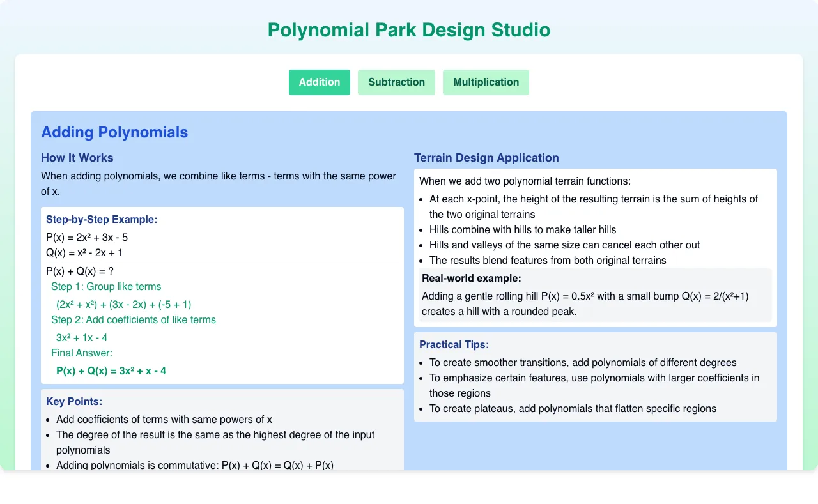This screenshot has height=504, width=818.
Task: Click the grouped terms expression (2x² + x²) + (3x - 2x) + (-5 + 1)
Action: pos(124,305)
